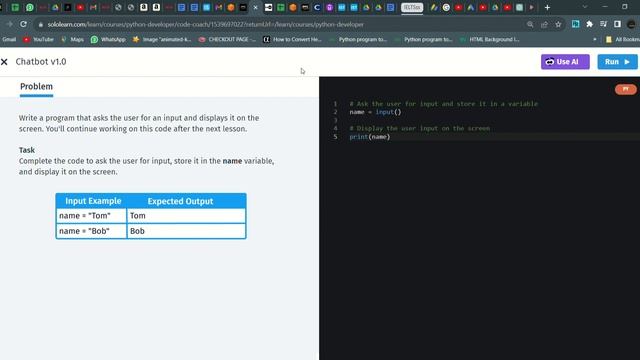Bookmark this page with the star
Image resolution: width=640 pixels, height=360 pixels.
click(x=558, y=24)
